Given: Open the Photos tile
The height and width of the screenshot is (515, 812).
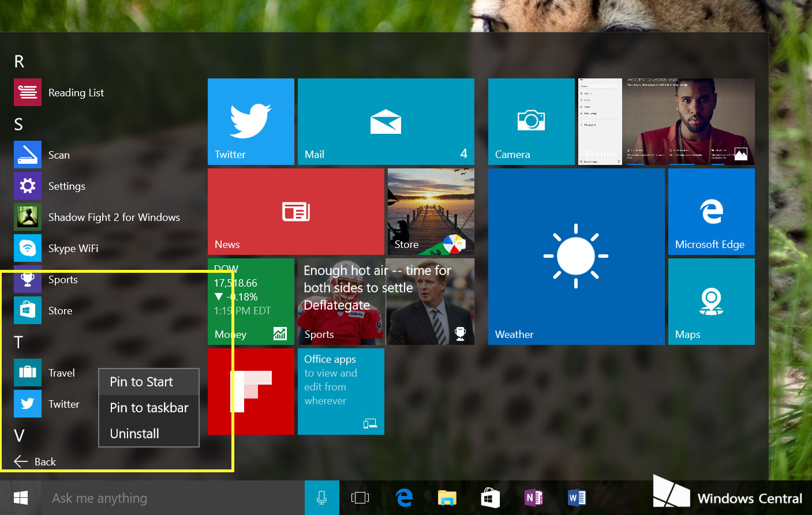Looking at the screenshot, I should coord(667,122).
